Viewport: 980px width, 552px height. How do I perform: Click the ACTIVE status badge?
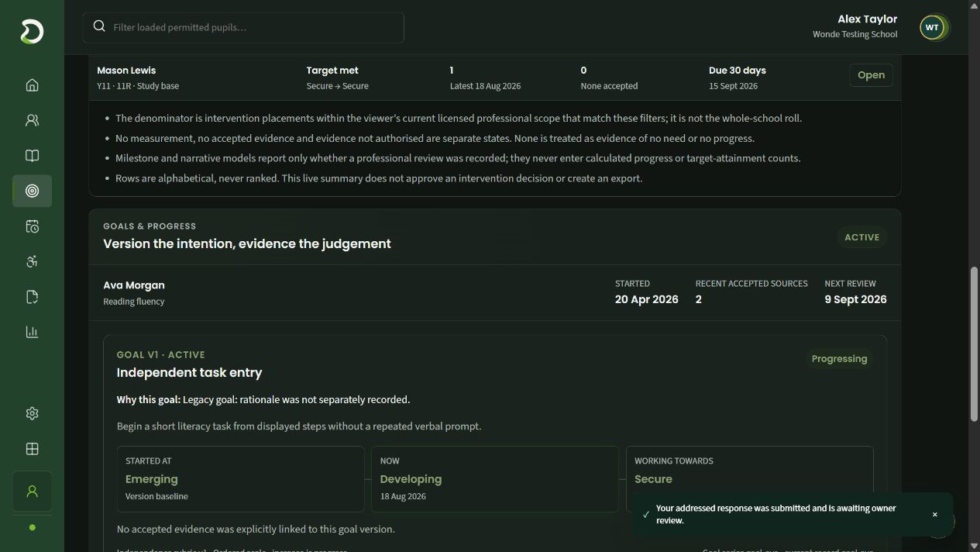861,237
